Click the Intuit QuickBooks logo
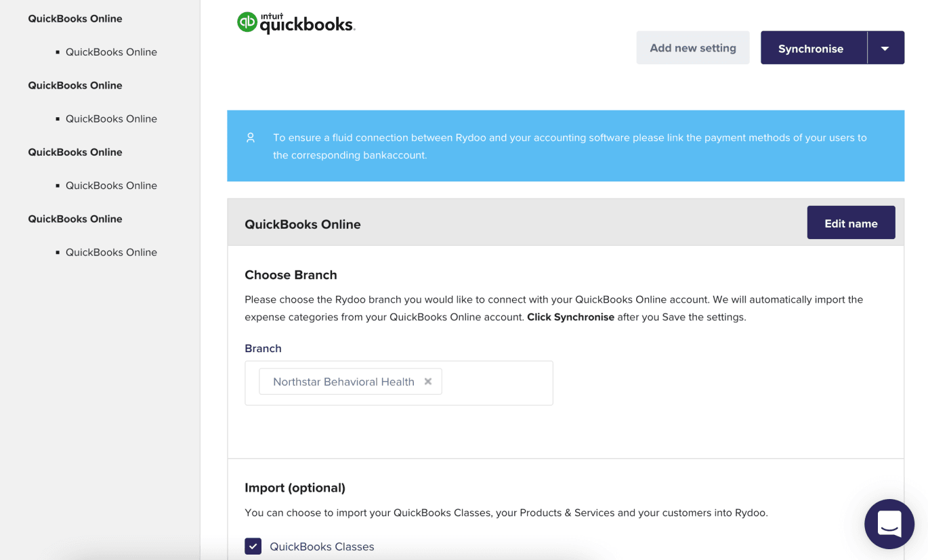The image size is (928, 560). 296,23
